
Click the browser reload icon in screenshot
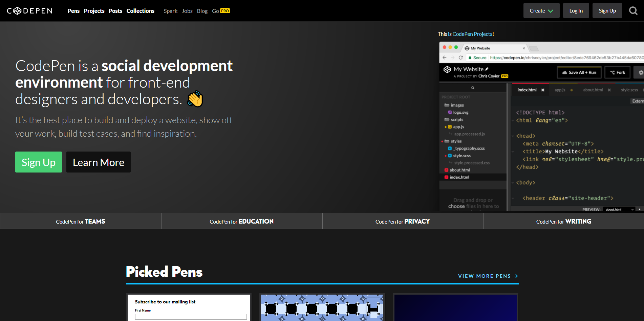460,58
